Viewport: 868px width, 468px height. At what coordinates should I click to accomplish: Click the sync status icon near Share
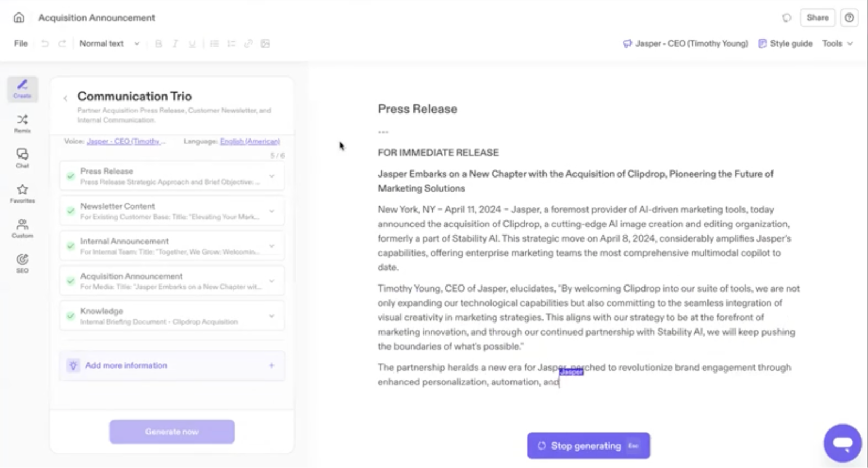click(x=787, y=17)
